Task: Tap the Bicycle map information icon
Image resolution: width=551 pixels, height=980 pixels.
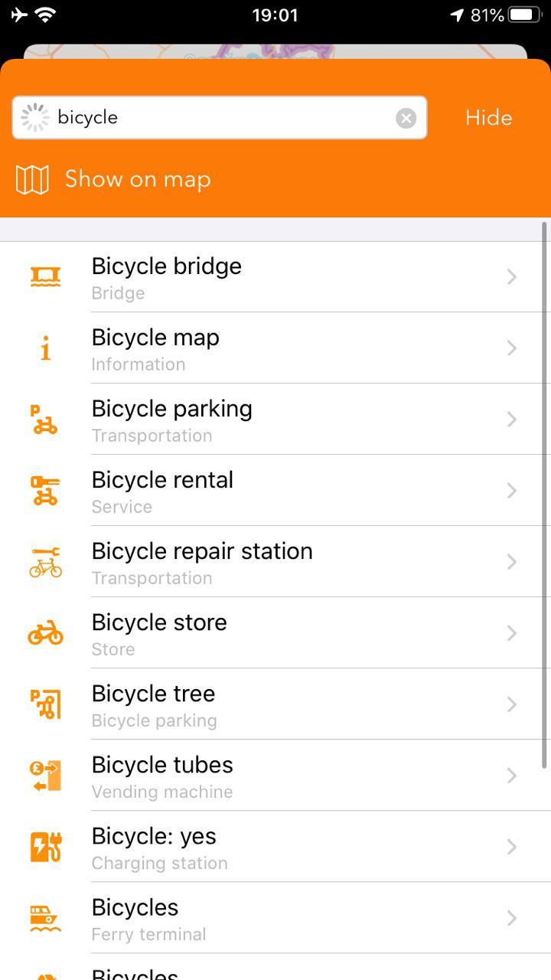Action: (46, 348)
